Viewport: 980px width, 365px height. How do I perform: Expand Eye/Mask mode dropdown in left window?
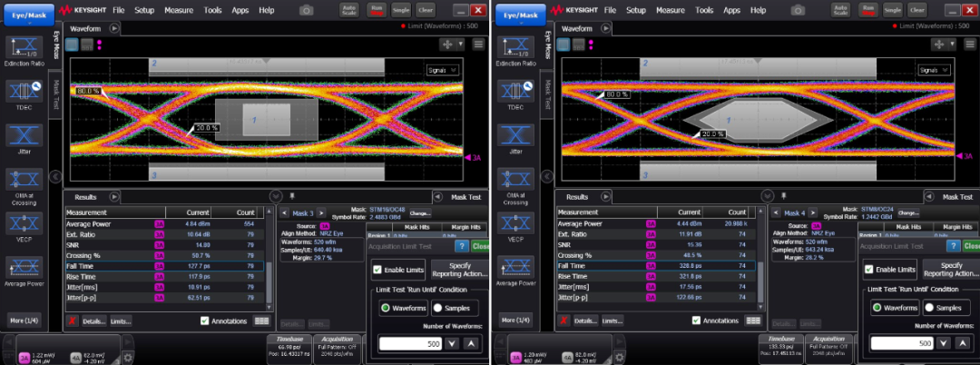point(29,14)
